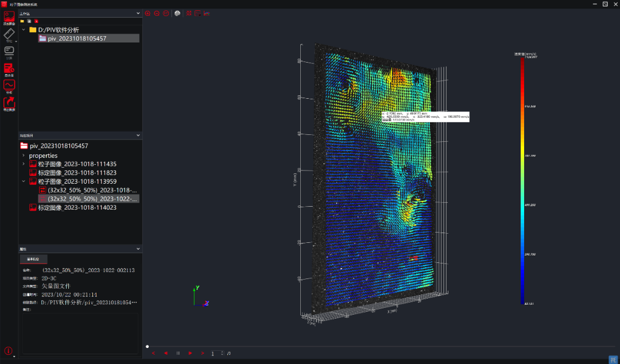Click the frame timeline slider handle
This screenshot has width=620, height=364.
coord(148,347)
